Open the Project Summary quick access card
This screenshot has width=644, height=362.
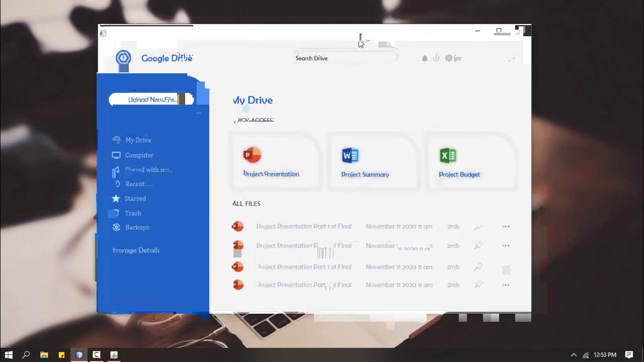pos(372,162)
